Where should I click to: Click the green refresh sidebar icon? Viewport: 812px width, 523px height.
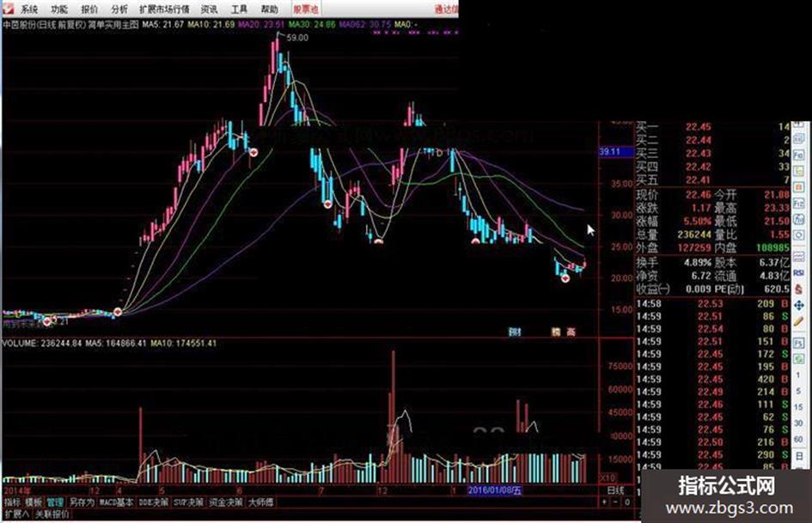(798, 358)
